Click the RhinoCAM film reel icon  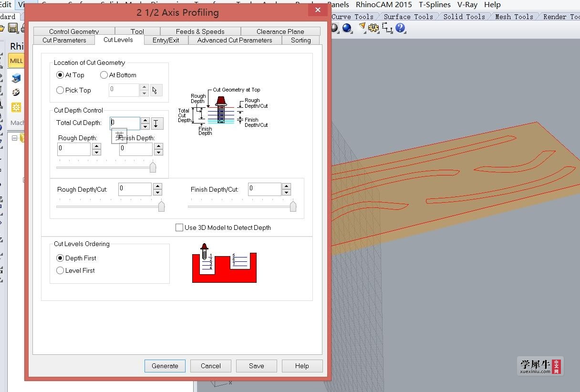[x=16, y=93]
